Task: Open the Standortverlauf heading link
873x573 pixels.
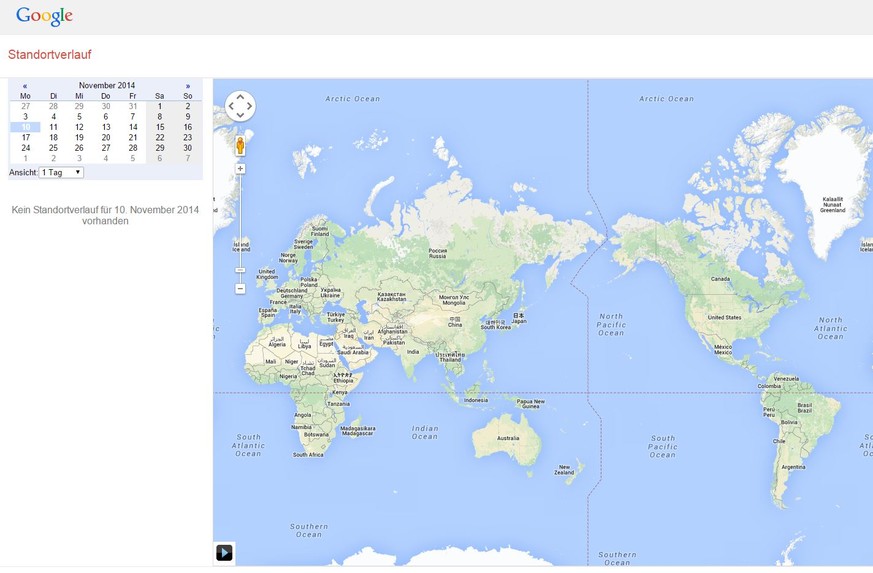Action: (x=50, y=55)
